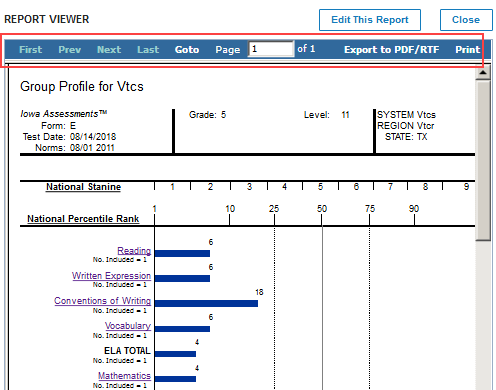Open the Mathematics link
Viewport: 496px width, 390px height.
pyautogui.click(x=124, y=376)
